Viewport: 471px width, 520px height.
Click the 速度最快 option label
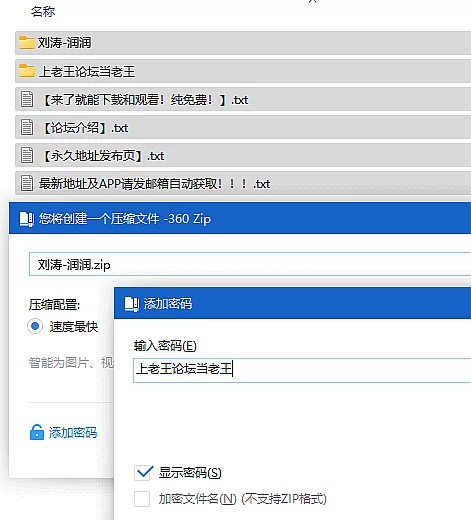click(x=74, y=327)
